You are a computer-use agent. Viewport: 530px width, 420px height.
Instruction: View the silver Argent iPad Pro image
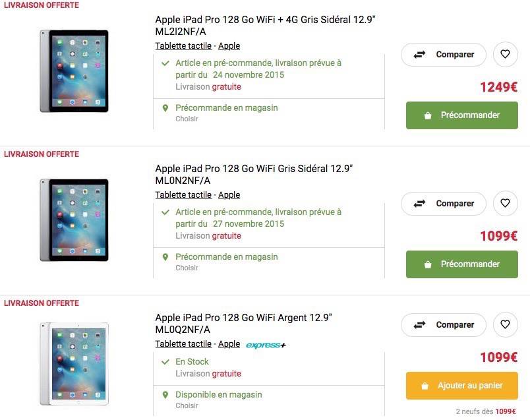click(x=74, y=364)
